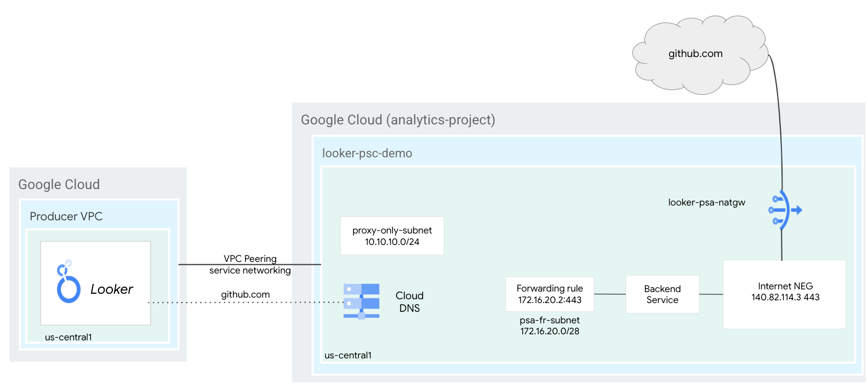
Task: Click the VPC Peering label
Action: pyautogui.click(x=250, y=259)
